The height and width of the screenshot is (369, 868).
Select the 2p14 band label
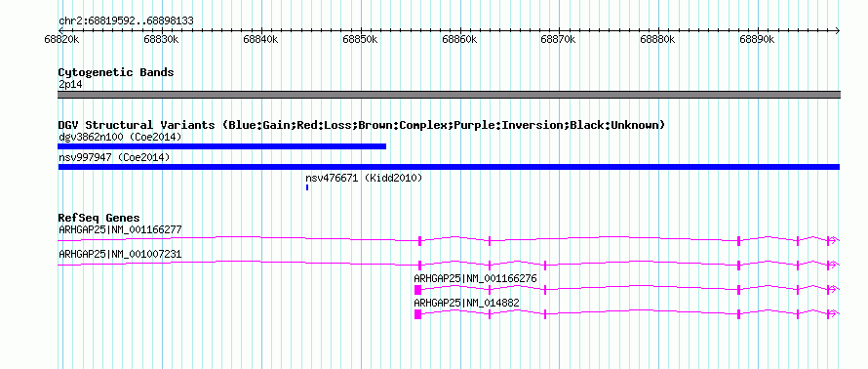(x=70, y=85)
